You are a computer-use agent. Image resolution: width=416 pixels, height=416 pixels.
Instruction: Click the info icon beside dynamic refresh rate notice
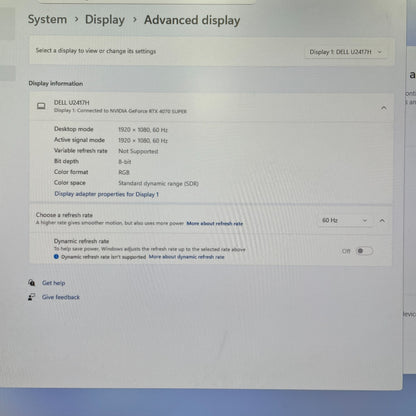(x=56, y=257)
